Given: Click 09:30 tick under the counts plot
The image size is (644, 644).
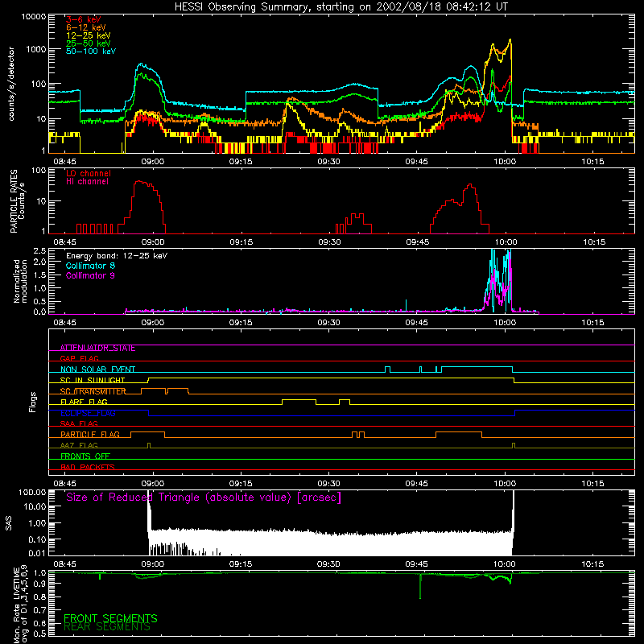Looking at the screenshot, I should (328, 162).
